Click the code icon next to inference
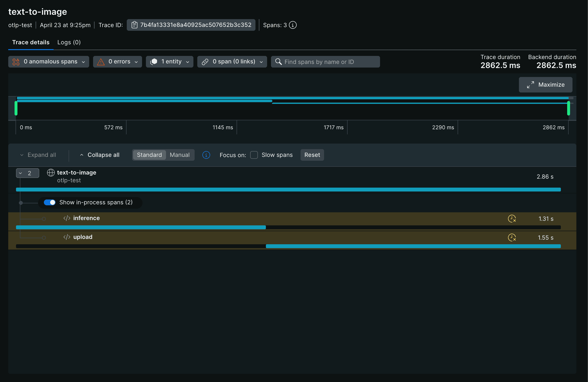 tap(67, 218)
